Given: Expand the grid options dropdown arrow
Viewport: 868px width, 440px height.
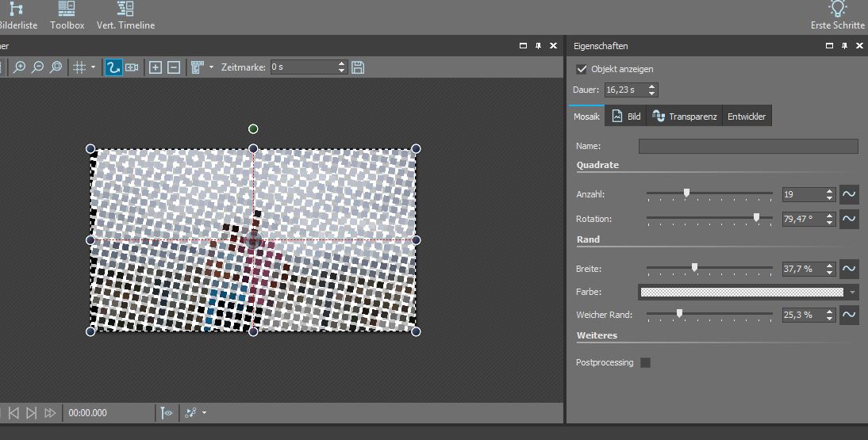Looking at the screenshot, I should tap(93, 67).
